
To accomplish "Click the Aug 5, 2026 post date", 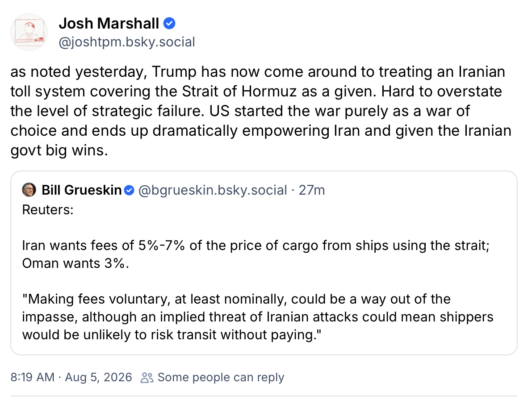I will coord(98,377).
